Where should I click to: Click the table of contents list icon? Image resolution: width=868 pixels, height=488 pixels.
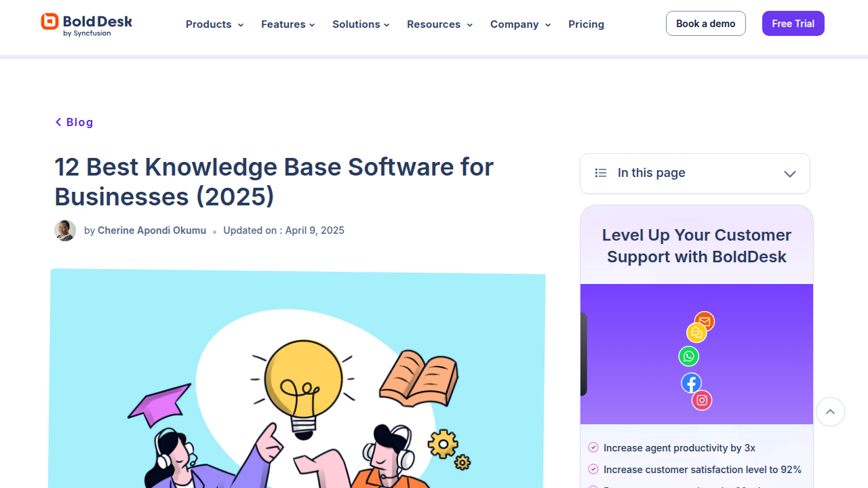click(x=600, y=174)
